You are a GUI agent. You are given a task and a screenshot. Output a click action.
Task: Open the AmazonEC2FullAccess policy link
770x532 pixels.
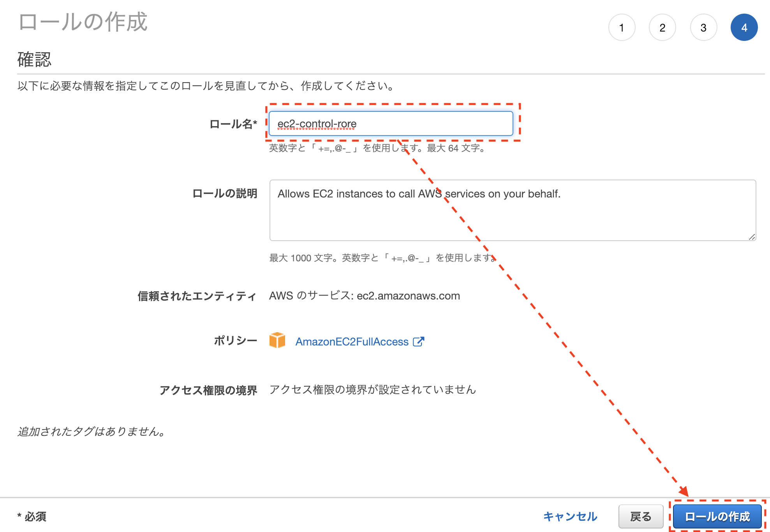[x=352, y=342]
